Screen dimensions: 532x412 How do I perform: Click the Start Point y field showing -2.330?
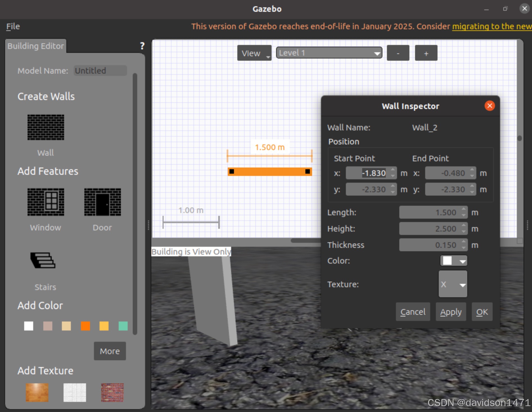371,189
